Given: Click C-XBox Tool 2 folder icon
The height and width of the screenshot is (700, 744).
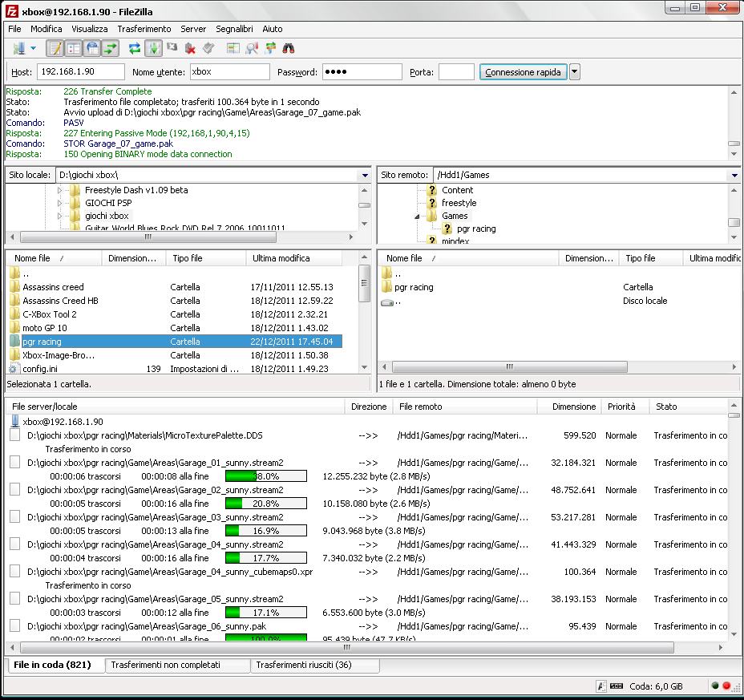Looking at the screenshot, I should tap(14, 314).
